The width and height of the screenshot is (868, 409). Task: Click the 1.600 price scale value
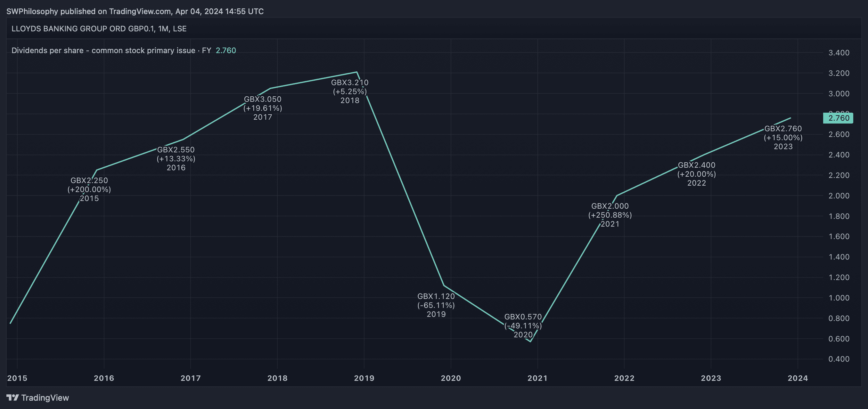839,236
